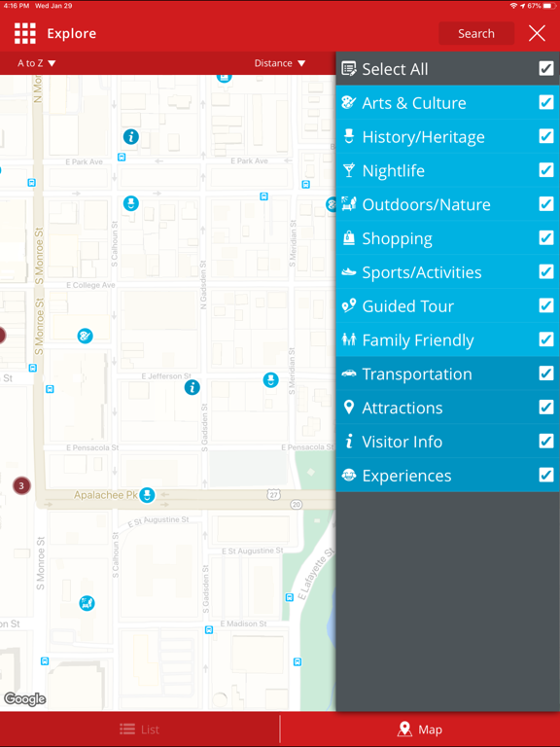Viewport: 560px width, 747px height.
Task: Click the Select All list icon
Action: pyautogui.click(x=349, y=69)
